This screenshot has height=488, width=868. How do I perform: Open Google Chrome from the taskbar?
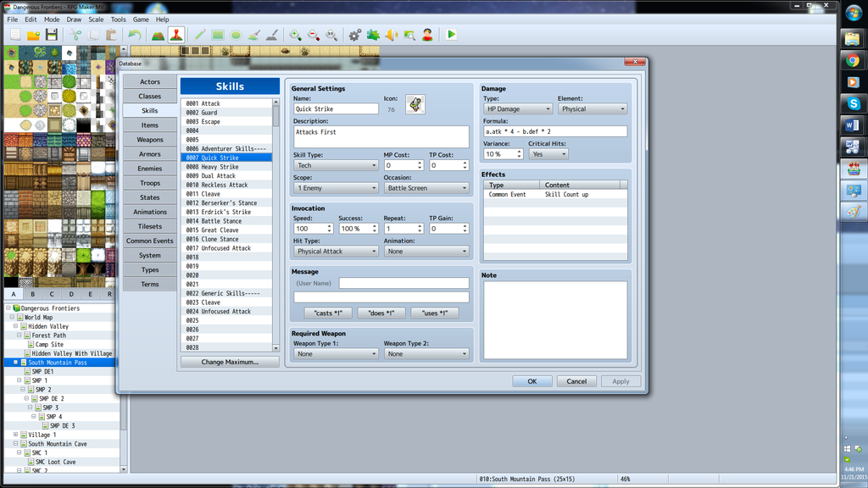[853, 60]
